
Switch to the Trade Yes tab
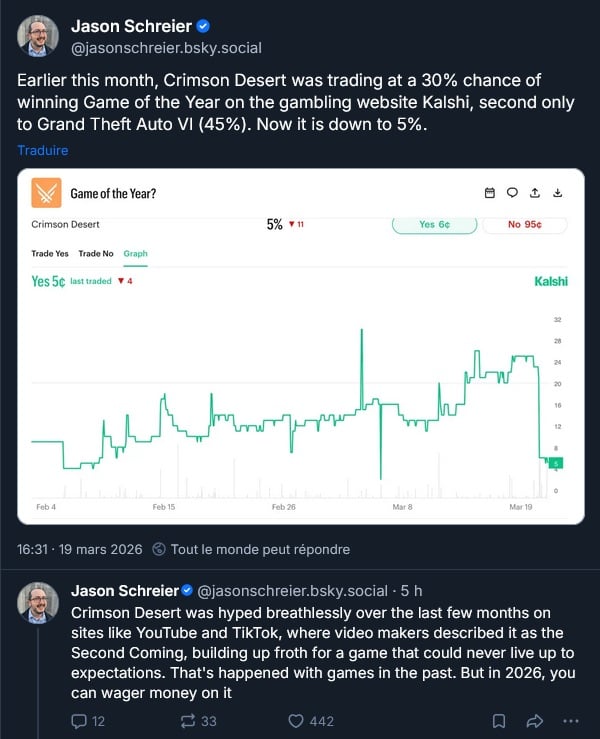click(x=50, y=254)
